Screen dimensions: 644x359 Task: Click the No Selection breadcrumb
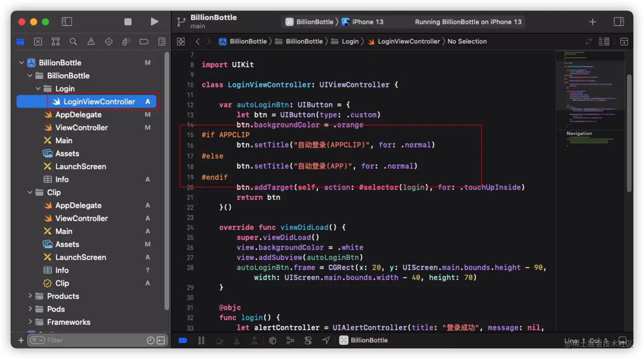pos(467,41)
